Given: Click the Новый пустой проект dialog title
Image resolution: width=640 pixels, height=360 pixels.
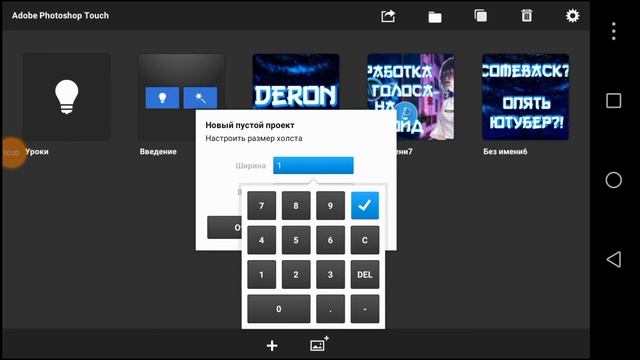Looking at the screenshot, I should tap(250, 125).
